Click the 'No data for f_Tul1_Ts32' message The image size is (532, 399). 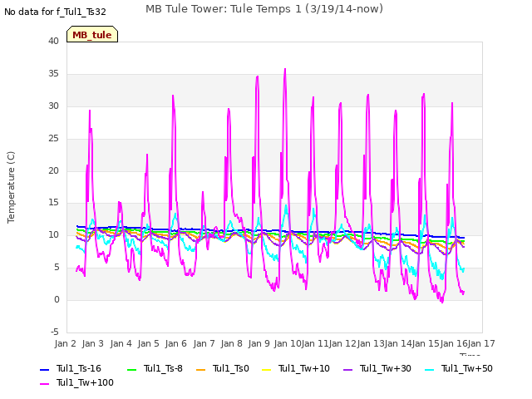click(55, 12)
